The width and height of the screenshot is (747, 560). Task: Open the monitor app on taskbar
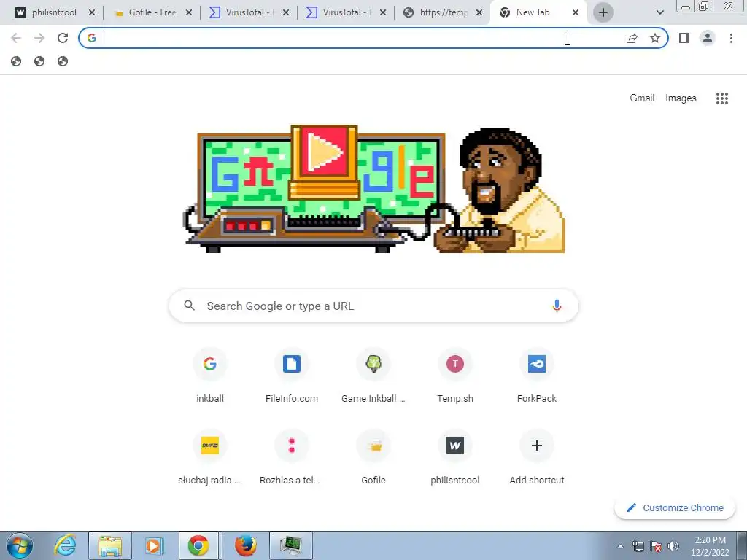pyautogui.click(x=290, y=545)
